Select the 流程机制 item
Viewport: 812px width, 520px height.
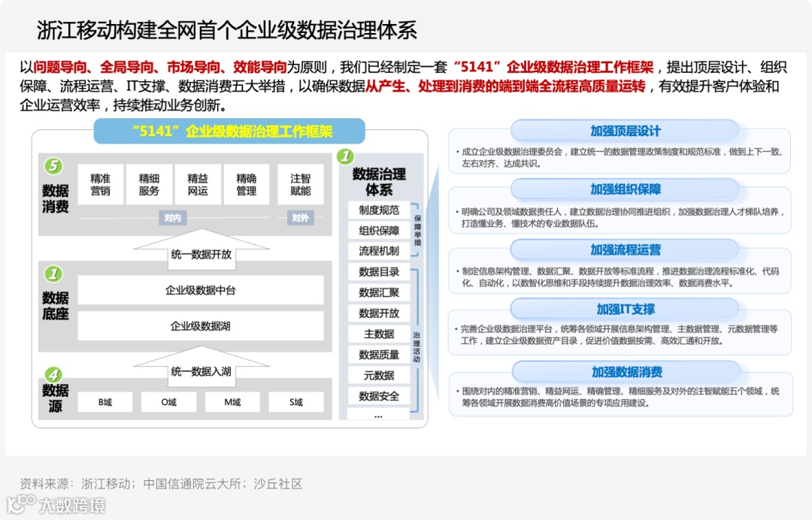point(379,251)
